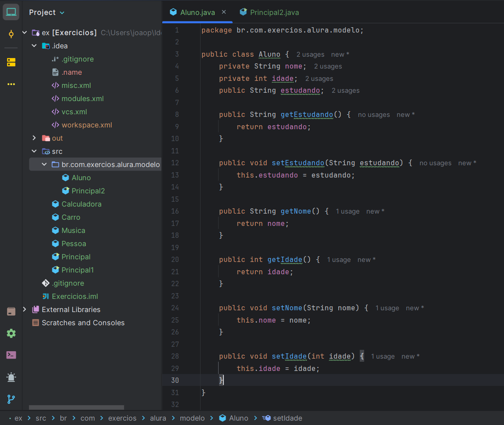Expand External Libraries node
The image size is (504, 425).
(x=25, y=309)
